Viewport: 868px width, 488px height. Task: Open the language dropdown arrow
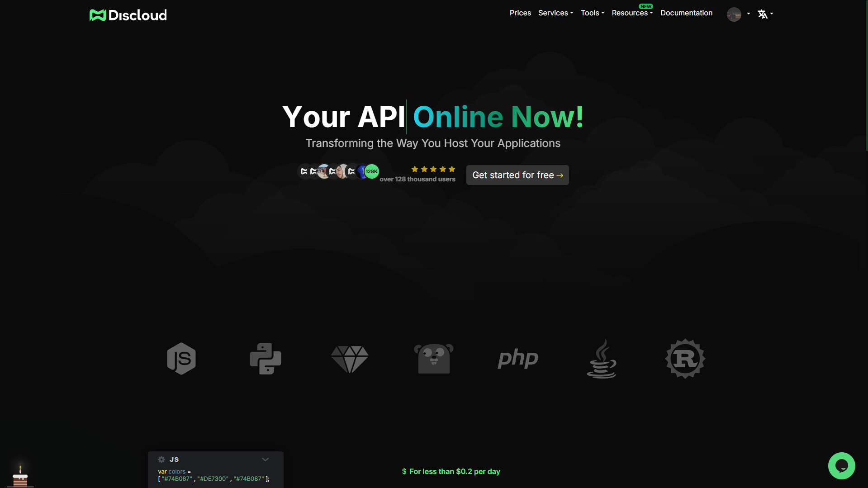(772, 14)
